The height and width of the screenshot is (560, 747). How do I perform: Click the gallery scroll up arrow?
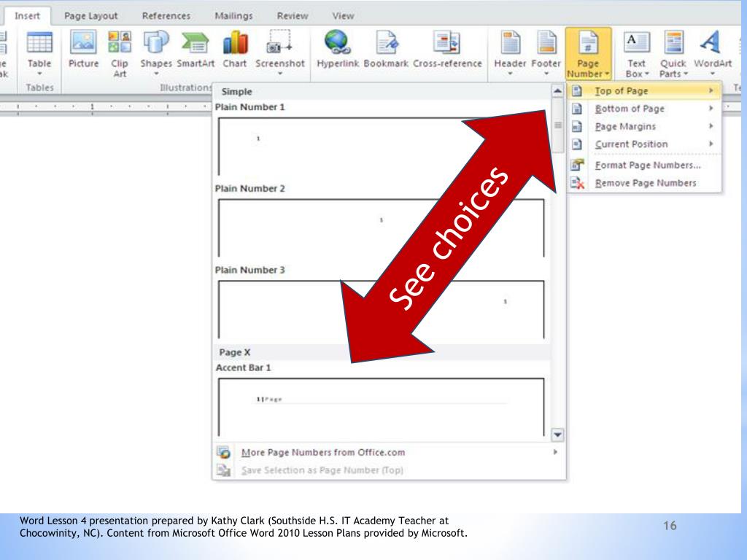pyautogui.click(x=557, y=90)
